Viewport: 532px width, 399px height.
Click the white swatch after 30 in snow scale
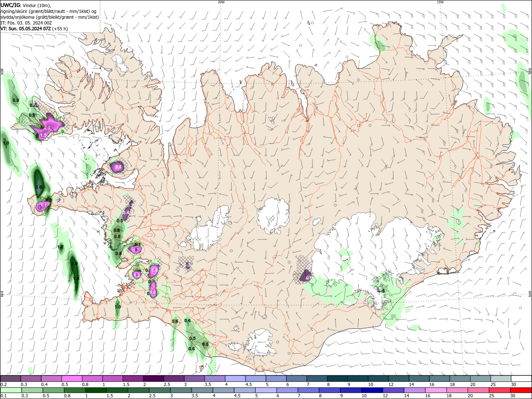(x=521, y=379)
